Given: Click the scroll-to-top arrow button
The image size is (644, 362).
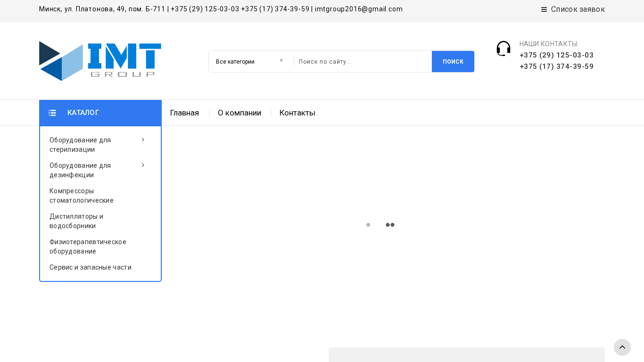Looking at the screenshot, I should pos(622,347).
